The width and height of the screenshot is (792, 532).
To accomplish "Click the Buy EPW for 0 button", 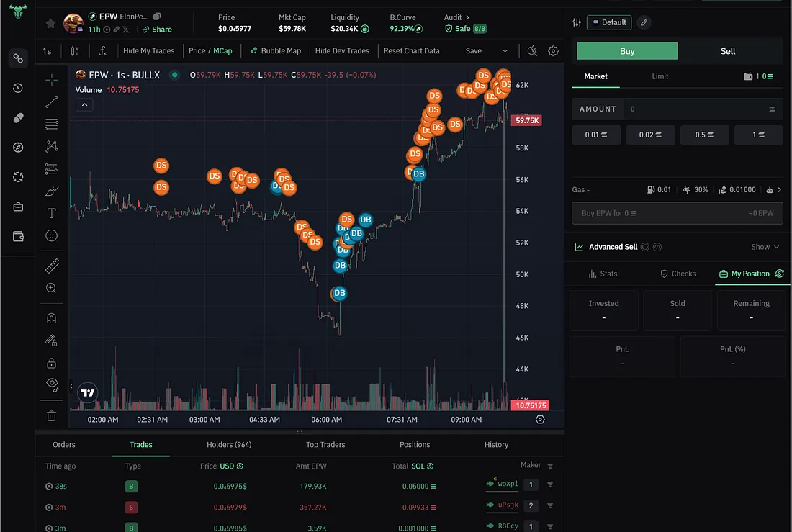I will point(677,213).
